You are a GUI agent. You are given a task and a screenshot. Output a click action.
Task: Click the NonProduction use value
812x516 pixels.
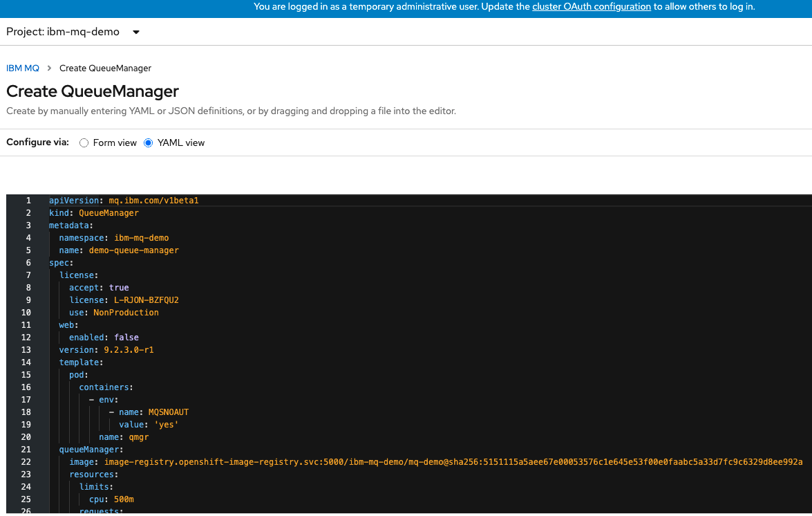tap(126, 312)
